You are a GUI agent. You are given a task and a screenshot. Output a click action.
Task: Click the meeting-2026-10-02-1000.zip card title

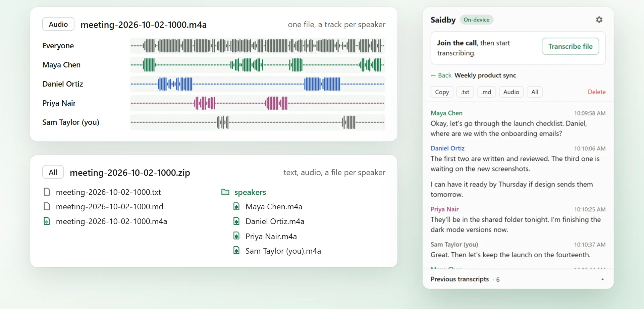click(x=130, y=172)
